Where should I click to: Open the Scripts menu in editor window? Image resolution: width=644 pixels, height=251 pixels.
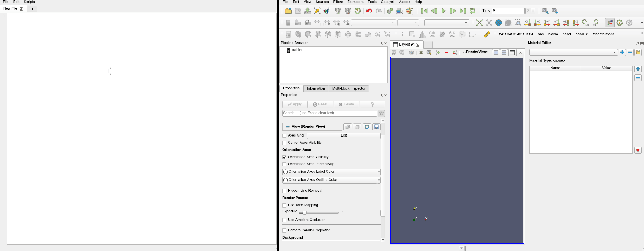[x=29, y=2]
